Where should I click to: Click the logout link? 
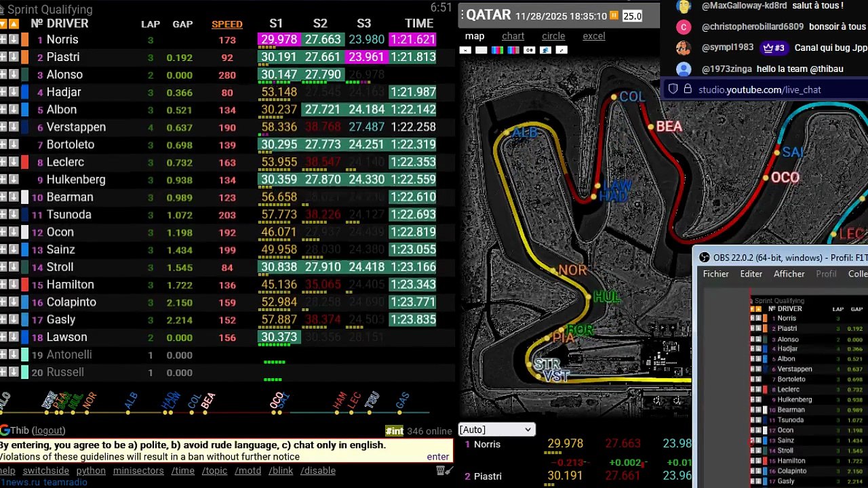(x=49, y=430)
